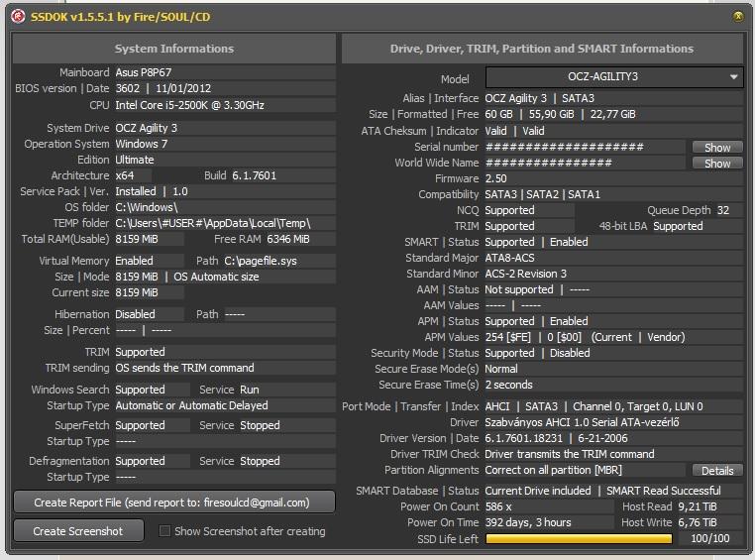Click the Security Mode Disabled value
The height and width of the screenshot is (560, 755).
point(570,353)
